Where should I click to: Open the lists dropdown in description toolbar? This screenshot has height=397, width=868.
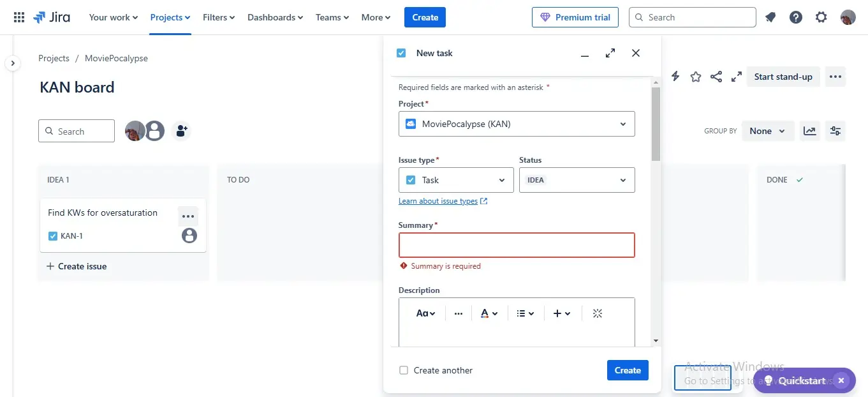click(526, 313)
